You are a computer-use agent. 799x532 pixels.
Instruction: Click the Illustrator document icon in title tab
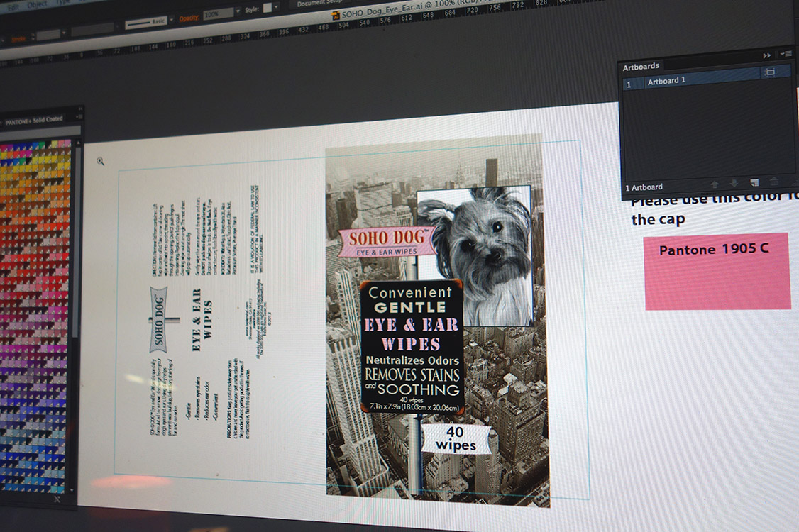pyautogui.click(x=336, y=16)
